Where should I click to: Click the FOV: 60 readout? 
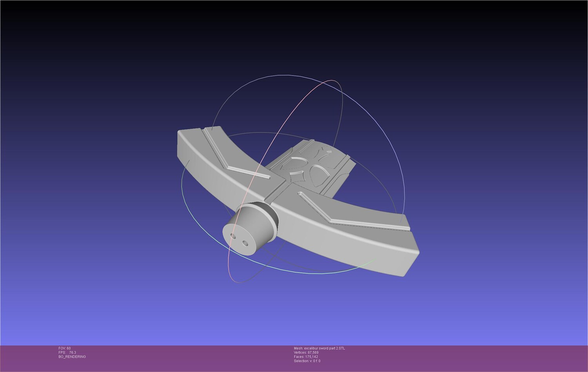tap(65, 348)
